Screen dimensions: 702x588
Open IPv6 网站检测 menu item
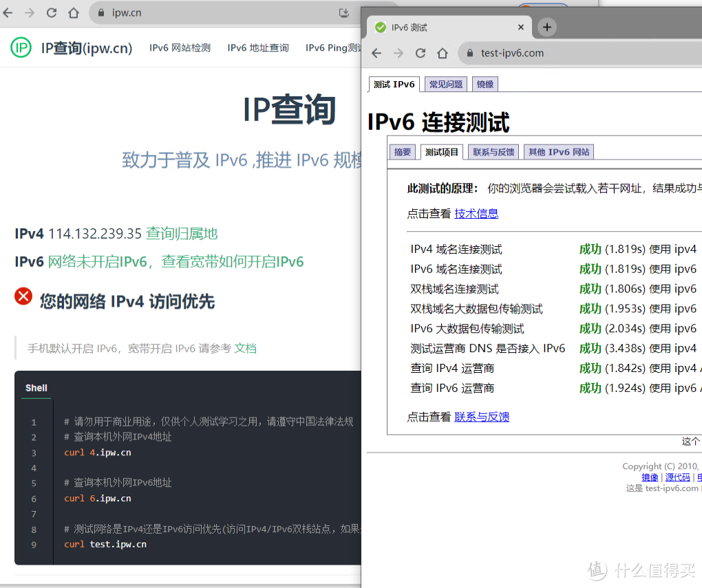click(x=180, y=48)
